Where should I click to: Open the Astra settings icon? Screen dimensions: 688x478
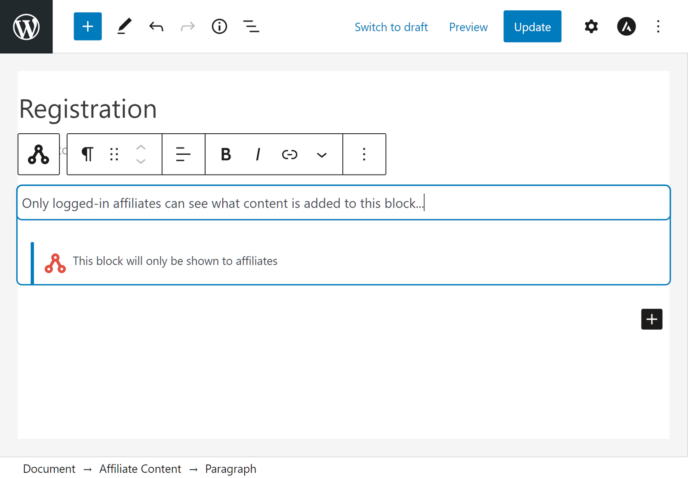[626, 26]
